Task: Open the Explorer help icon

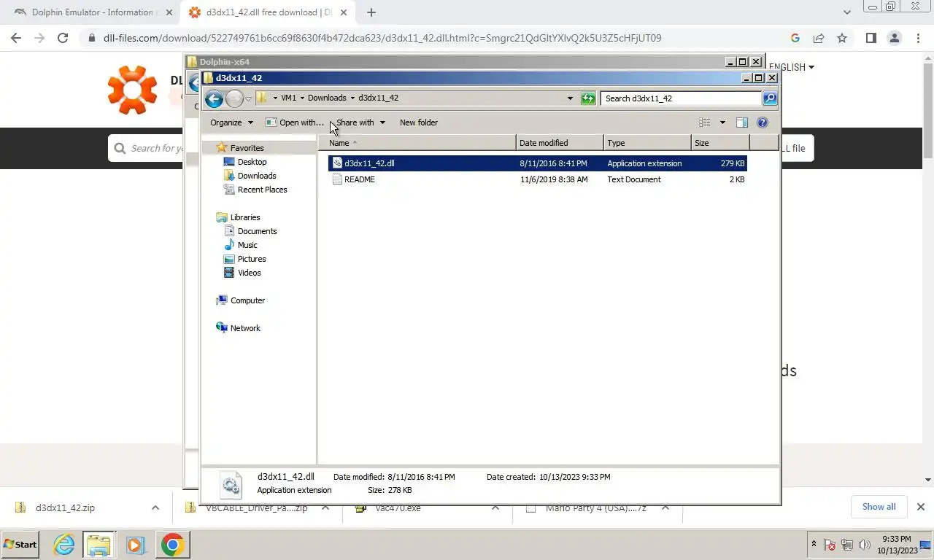Action: click(763, 122)
